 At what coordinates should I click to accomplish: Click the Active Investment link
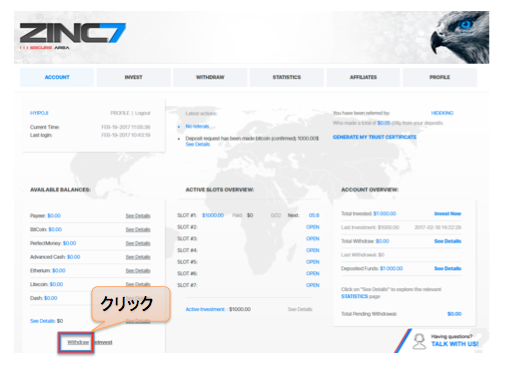pos(205,309)
